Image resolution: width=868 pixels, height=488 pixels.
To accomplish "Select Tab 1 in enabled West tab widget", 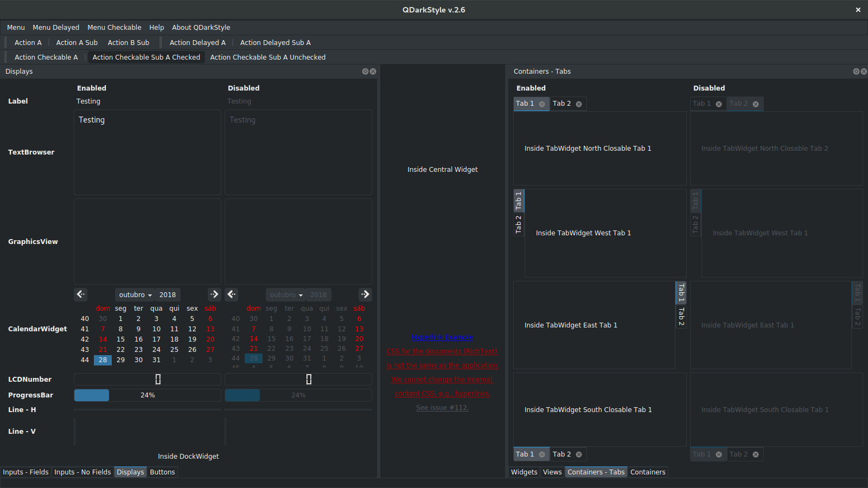I will click(519, 201).
